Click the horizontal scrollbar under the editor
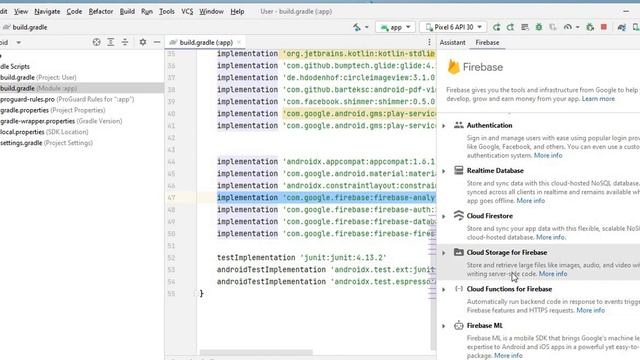Viewport: 640px width, 360px height. pos(256,352)
